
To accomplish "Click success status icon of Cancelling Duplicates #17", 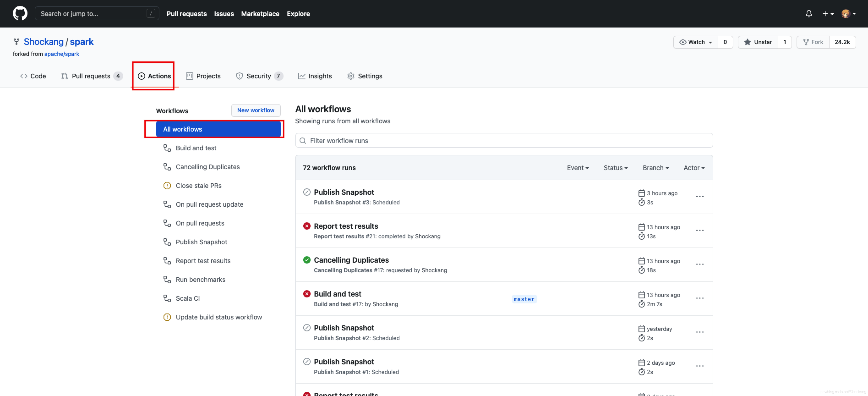I will click(307, 260).
